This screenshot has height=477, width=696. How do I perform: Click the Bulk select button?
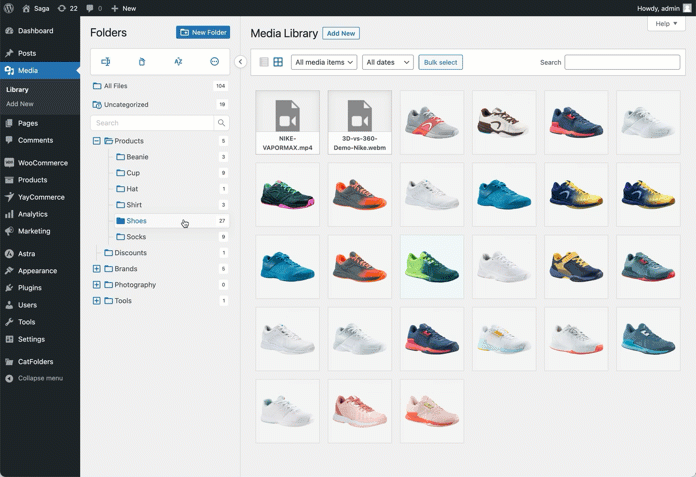440,62
